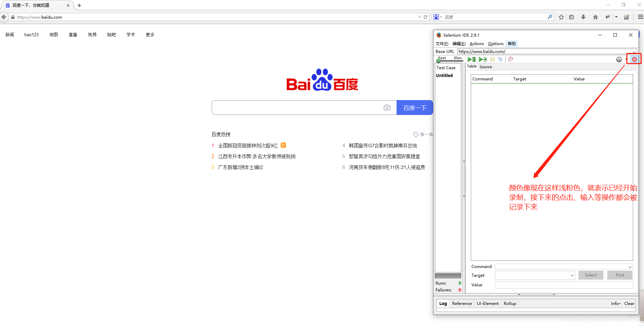Click the reload page icon in address bar
This screenshot has width=644, height=326.
pyautogui.click(x=425, y=17)
